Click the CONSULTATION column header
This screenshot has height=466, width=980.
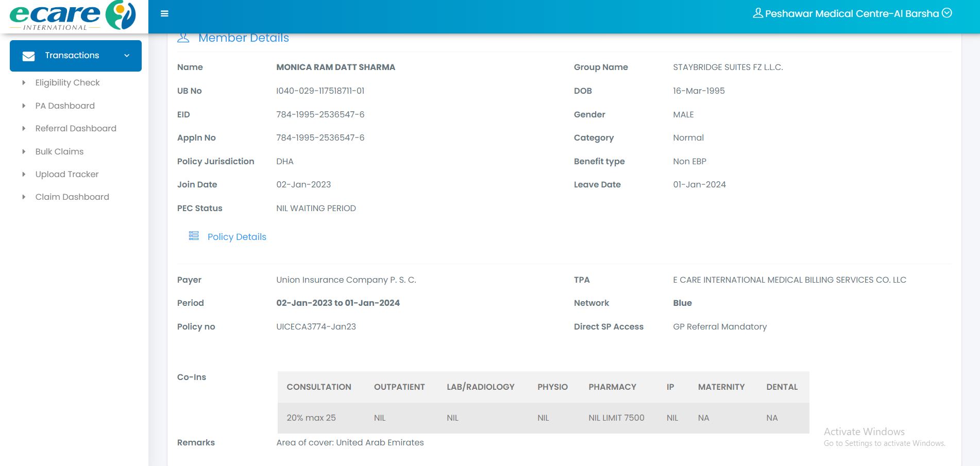click(x=318, y=387)
